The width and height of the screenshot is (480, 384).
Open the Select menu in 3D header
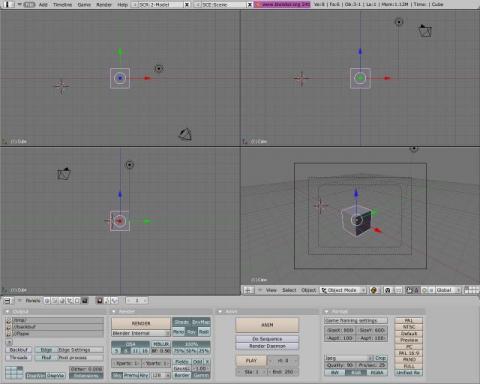pos(289,290)
